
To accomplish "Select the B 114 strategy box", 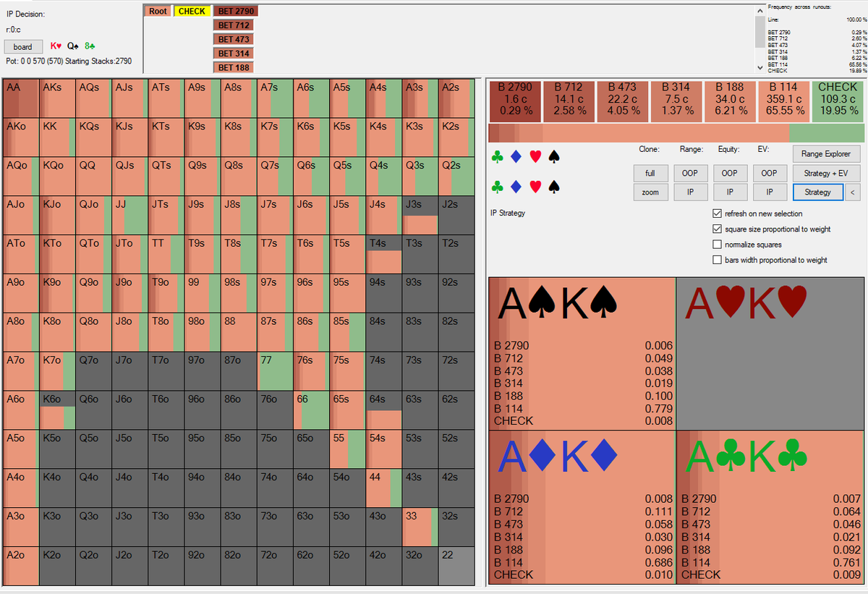I will (783, 101).
